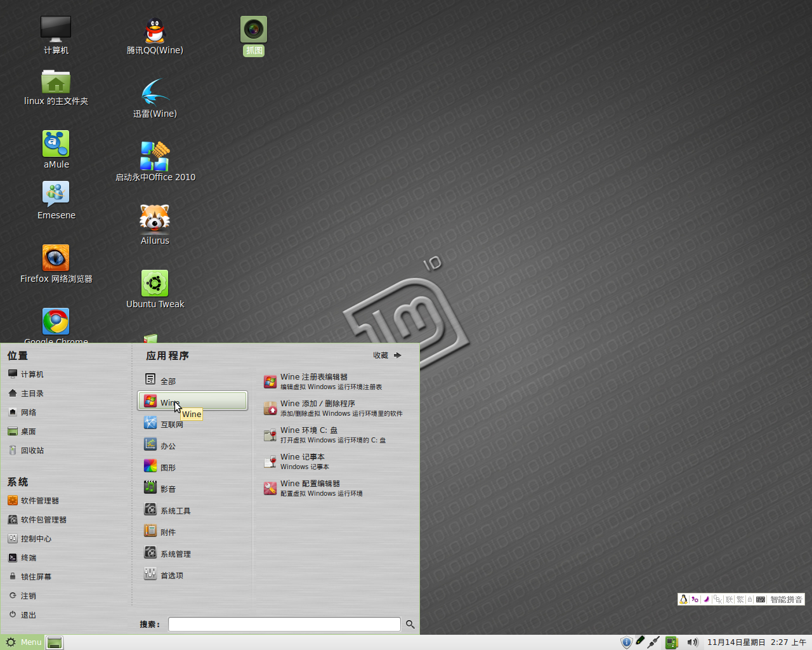Click the virtual keyboard icon on IME bar
812x650 pixels.
coord(761,599)
